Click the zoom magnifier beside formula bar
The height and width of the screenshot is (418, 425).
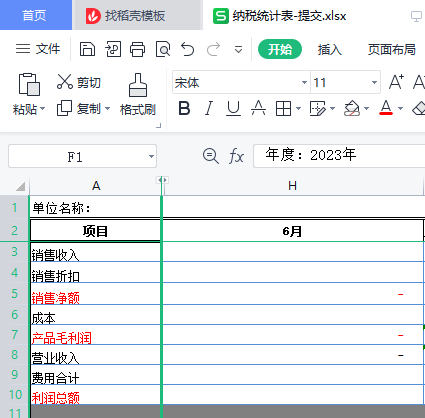pyautogui.click(x=211, y=156)
